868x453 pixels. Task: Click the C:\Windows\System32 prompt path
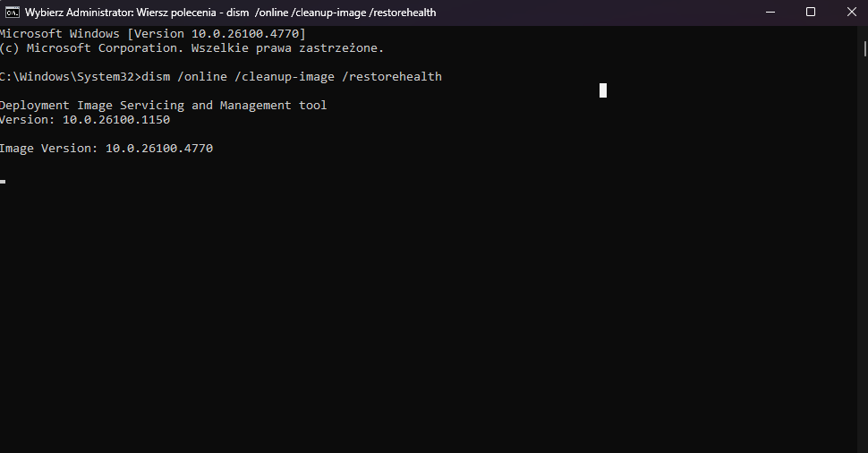67,76
